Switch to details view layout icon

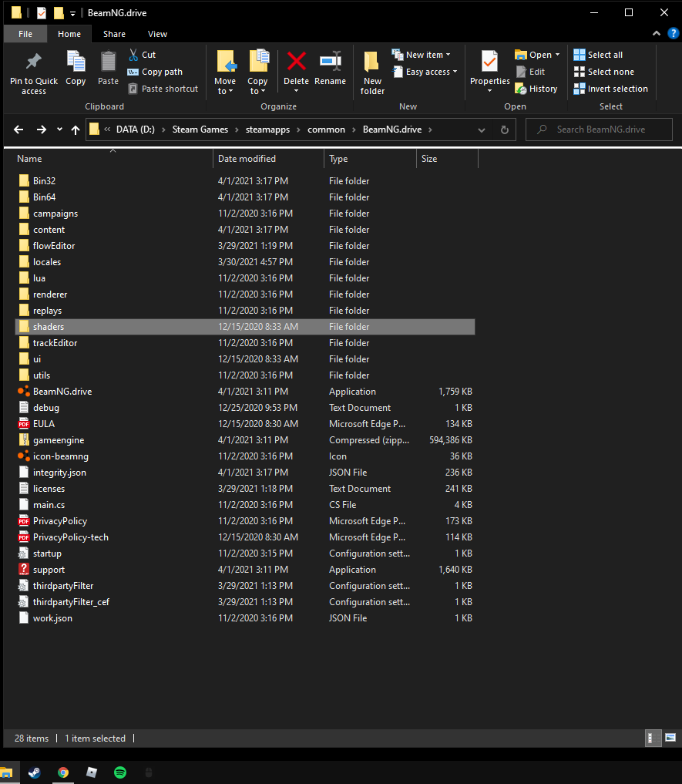[653, 738]
